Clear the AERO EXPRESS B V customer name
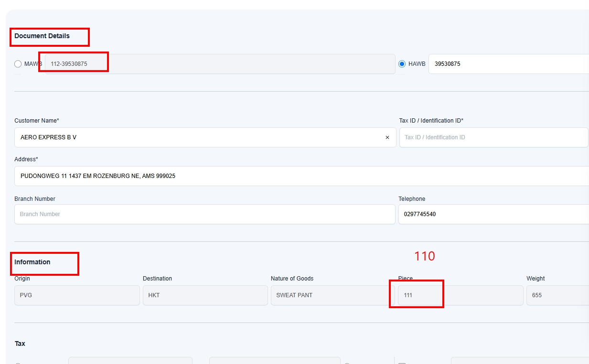 (x=387, y=137)
